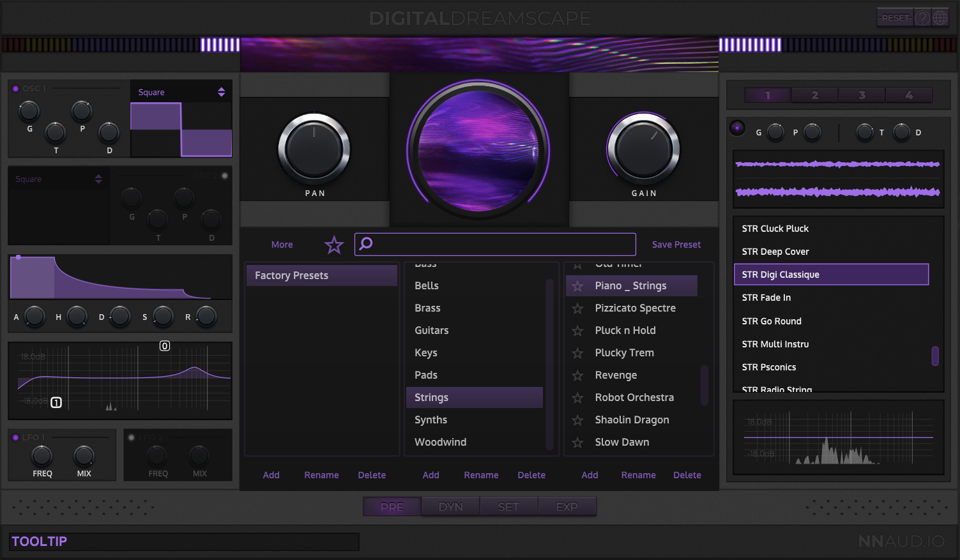Select the Pads category
The width and height of the screenshot is (960, 560).
475,375
